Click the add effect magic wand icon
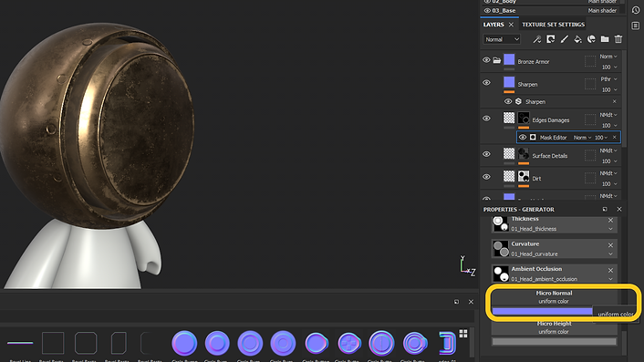The width and height of the screenshot is (644, 362). pos(536,39)
